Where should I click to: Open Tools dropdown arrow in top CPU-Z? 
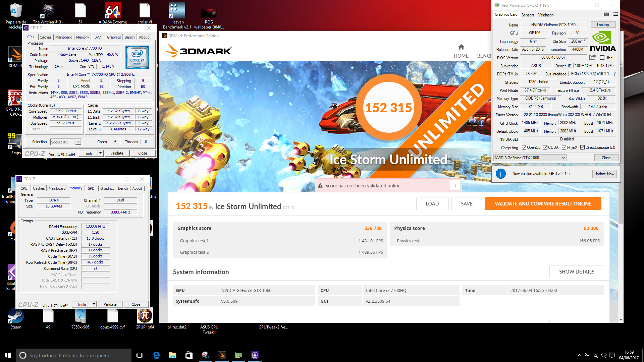click(x=100, y=153)
